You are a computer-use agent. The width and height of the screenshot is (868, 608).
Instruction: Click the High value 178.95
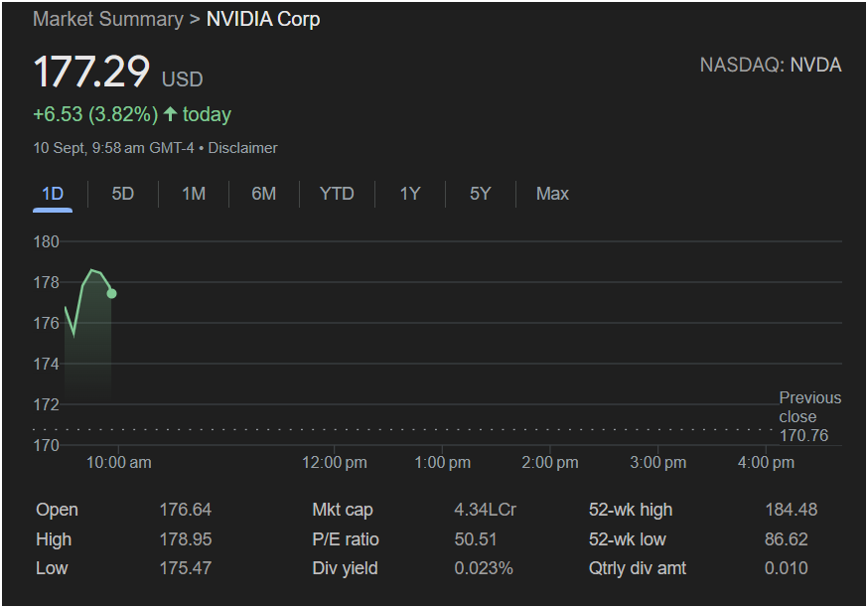point(186,539)
